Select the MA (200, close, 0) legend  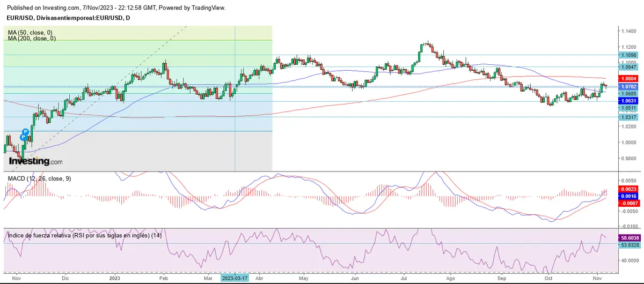(32, 39)
